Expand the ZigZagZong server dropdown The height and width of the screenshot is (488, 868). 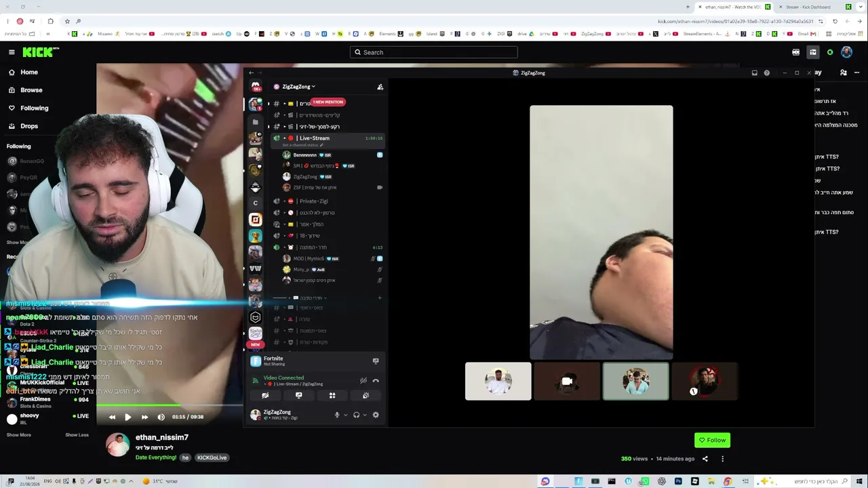[x=294, y=87]
